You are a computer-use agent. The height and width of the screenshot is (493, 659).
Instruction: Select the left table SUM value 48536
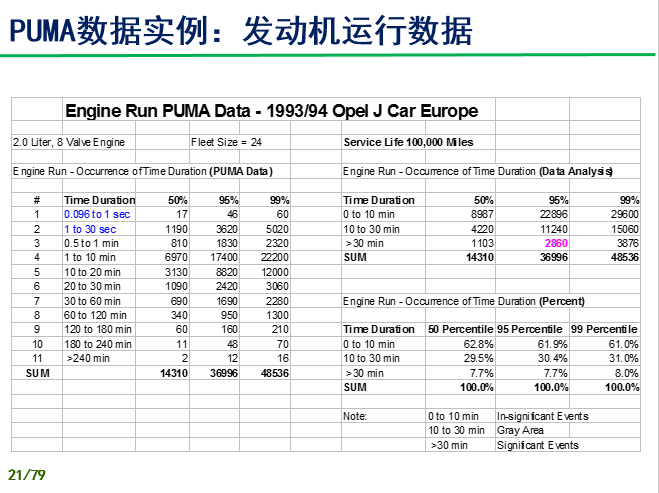pos(275,373)
